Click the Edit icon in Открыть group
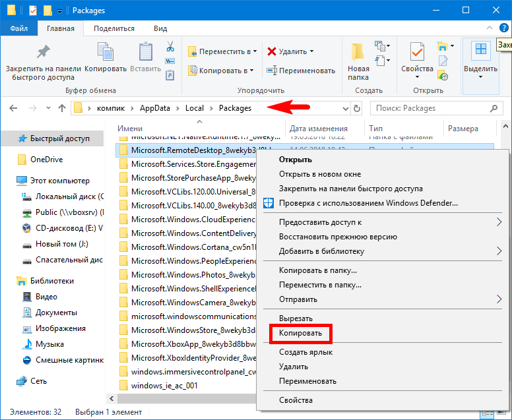Viewport: 512px width, 420px height. click(443, 61)
